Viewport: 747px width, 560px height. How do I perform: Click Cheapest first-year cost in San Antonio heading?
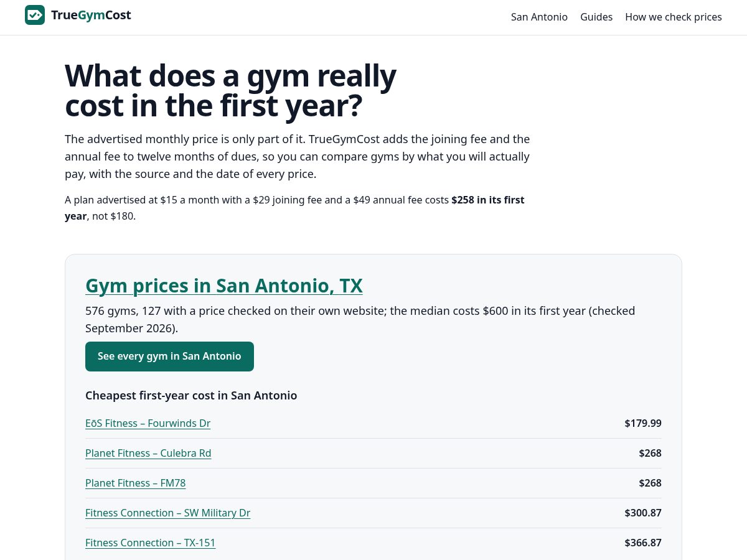tap(191, 395)
